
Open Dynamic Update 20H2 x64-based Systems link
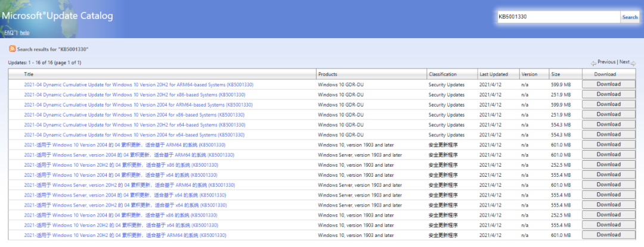click(x=134, y=124)
